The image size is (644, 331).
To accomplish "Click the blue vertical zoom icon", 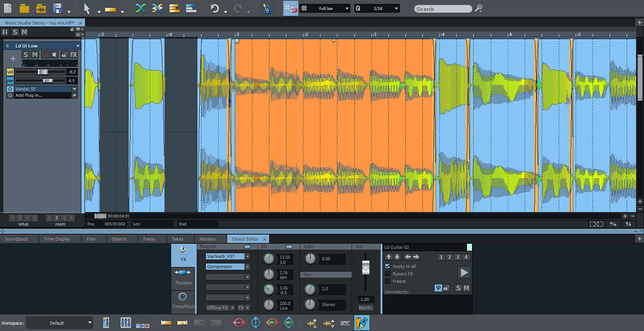I will 255,322.
